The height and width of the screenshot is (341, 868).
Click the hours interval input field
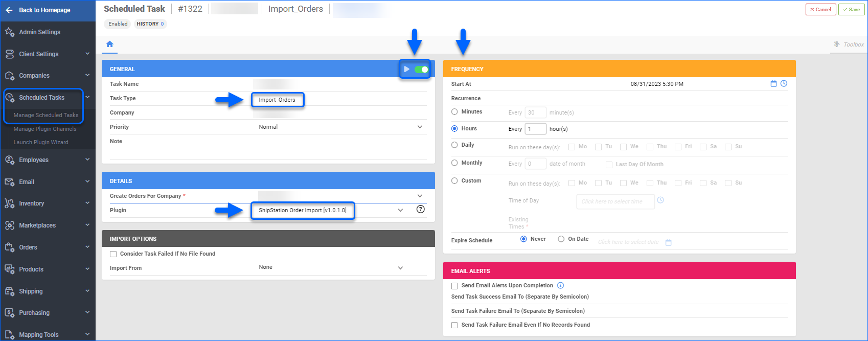[535, 129]
